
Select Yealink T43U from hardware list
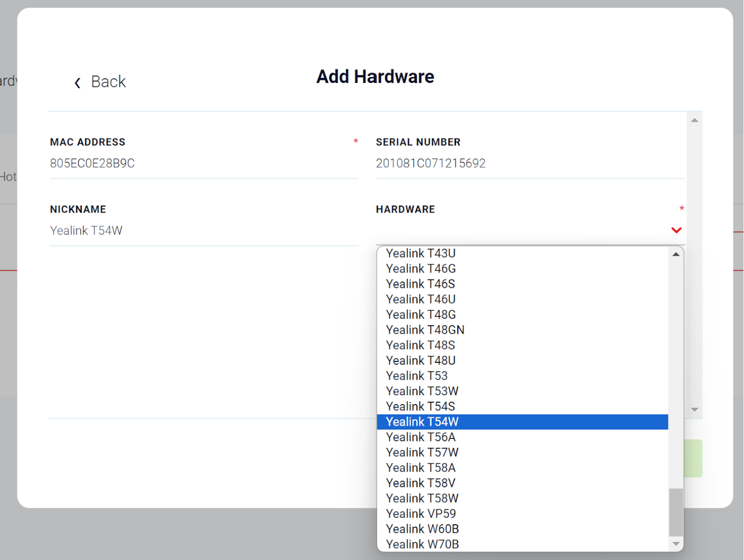coord(522,253)
